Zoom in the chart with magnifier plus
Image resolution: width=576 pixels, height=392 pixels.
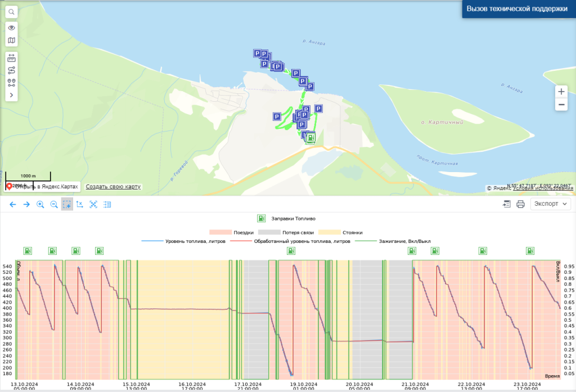tap(40, 204)
